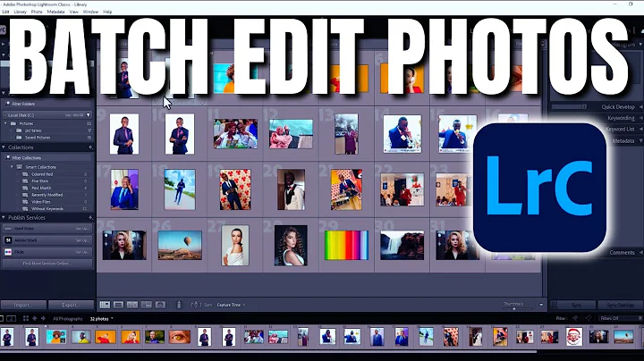Click Set Up for Adobe Stock
The image size is (644, 361).
click(x=82, y=240)
